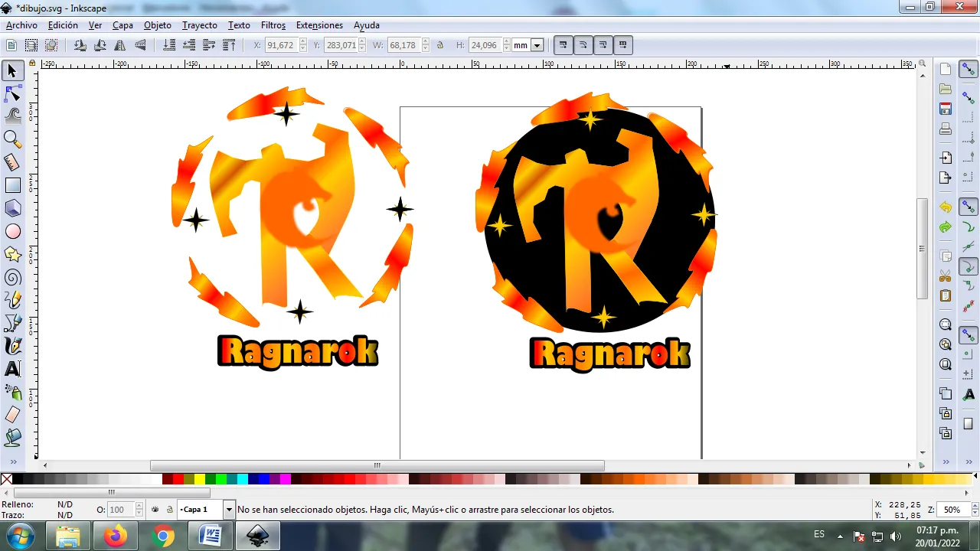Open the Filtros menu
The image size is (980, 551).
coord(273,25)
